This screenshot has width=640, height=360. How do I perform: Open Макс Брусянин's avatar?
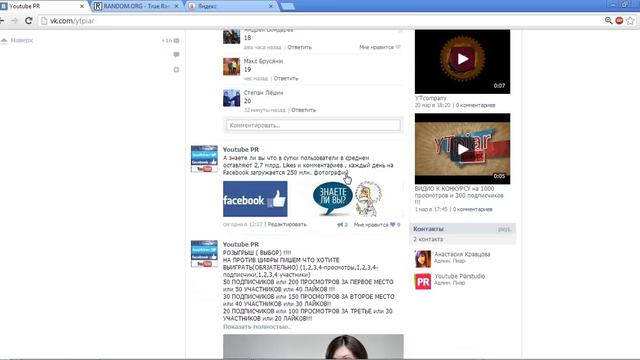tap(231, 67)
